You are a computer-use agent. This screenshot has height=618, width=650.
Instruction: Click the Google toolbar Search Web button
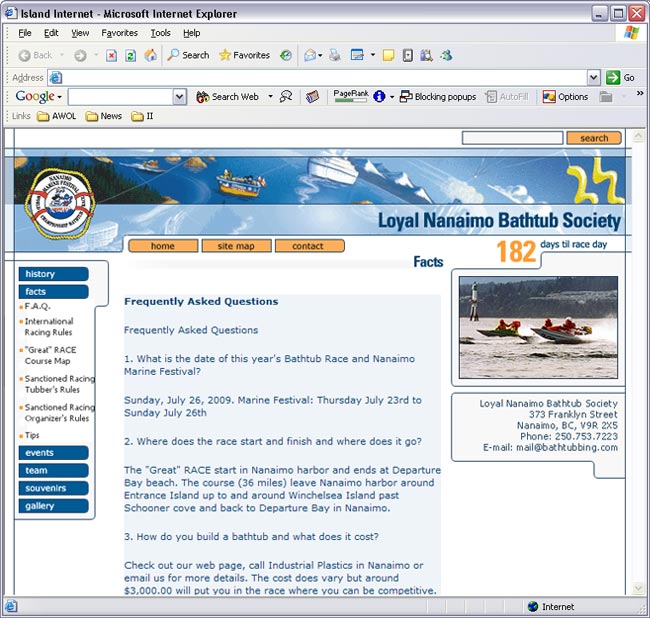point(227,97)
